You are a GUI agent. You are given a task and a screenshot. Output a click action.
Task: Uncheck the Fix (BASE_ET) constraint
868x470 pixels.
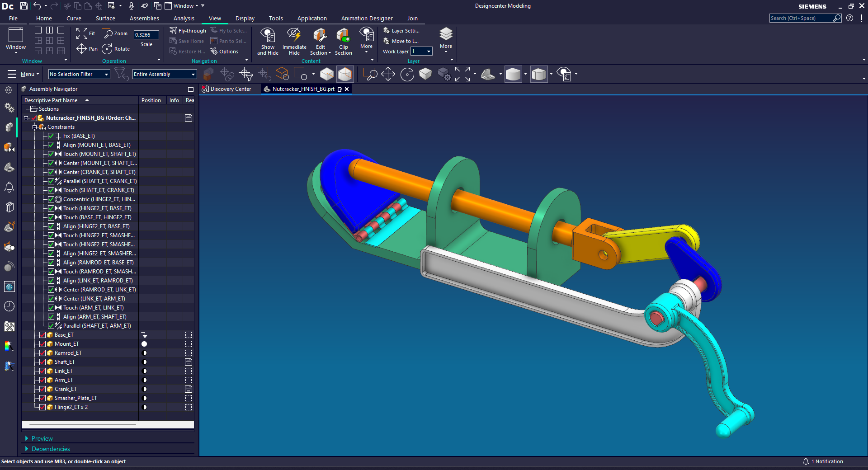[x=51, y=136]
